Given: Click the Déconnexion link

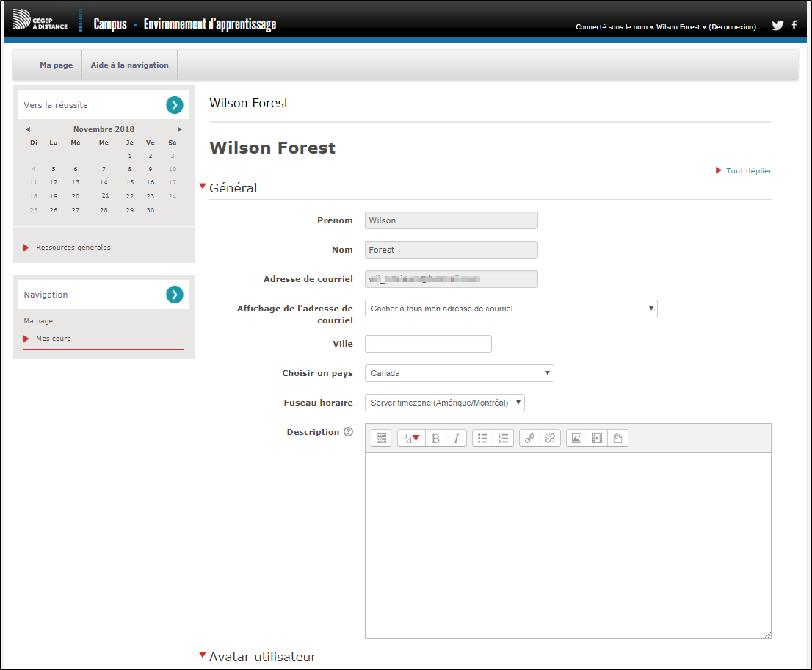Looking at the screenshot, I should 732,27.
